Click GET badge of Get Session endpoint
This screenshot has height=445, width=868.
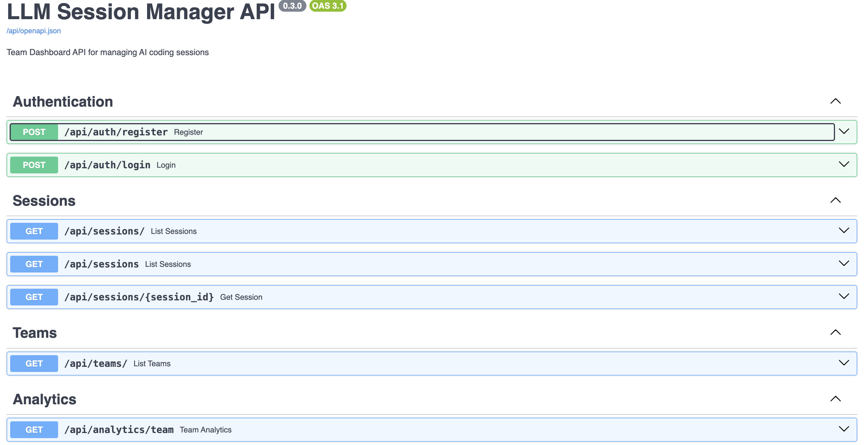[x=34, y=297]
